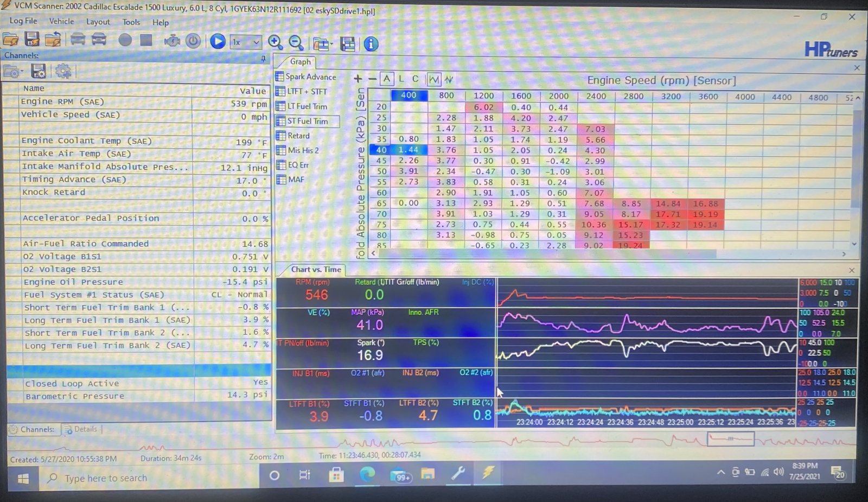Viewport: 868px width, 502px height.
Task: Click the log overview position marker box
Action: click(731, 439)
